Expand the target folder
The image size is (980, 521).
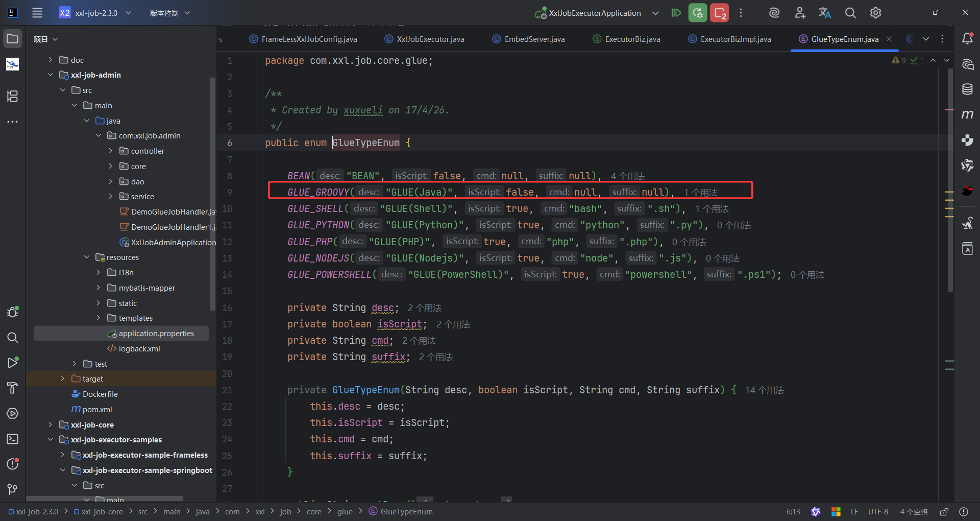pos(62,378)
